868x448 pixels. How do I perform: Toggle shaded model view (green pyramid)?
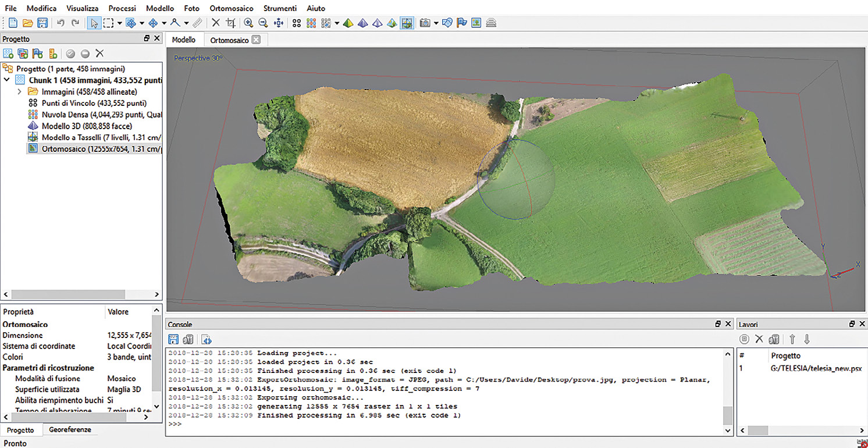(x=348, y=23)
